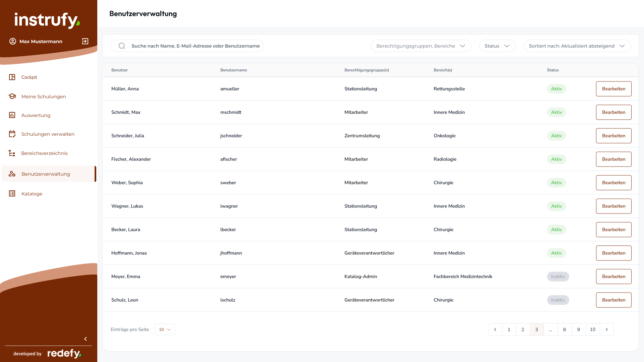Open the Berechtigungsgruppen, Bereiche filter dropdown
This screenshot has height=362, width=644.
(x=421, y=46)
